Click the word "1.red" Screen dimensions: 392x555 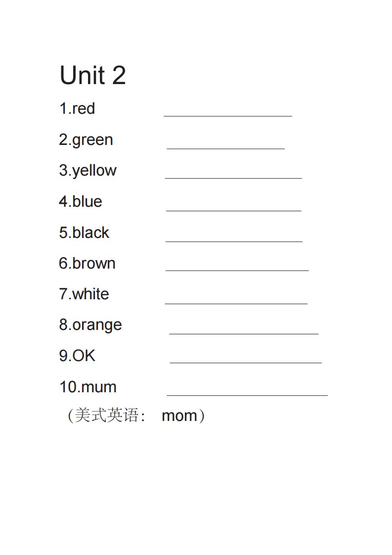pos(77,108)
